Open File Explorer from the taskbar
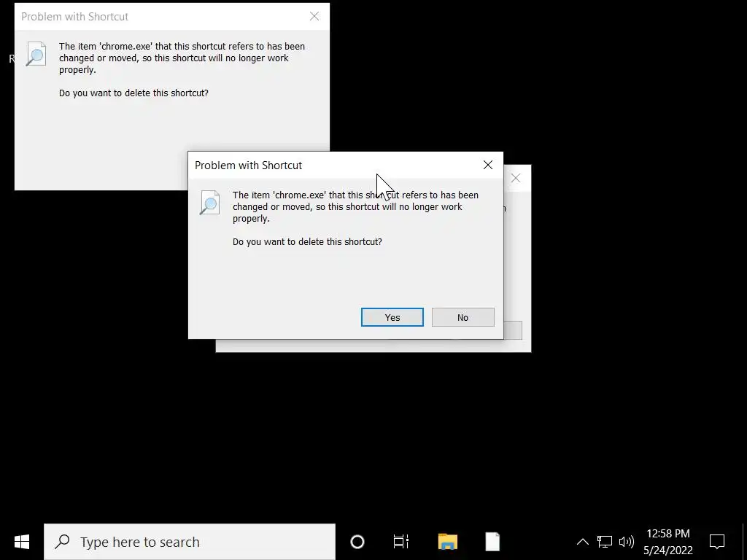The width and height of the screenshot is (747, 560). pos(447,542)
